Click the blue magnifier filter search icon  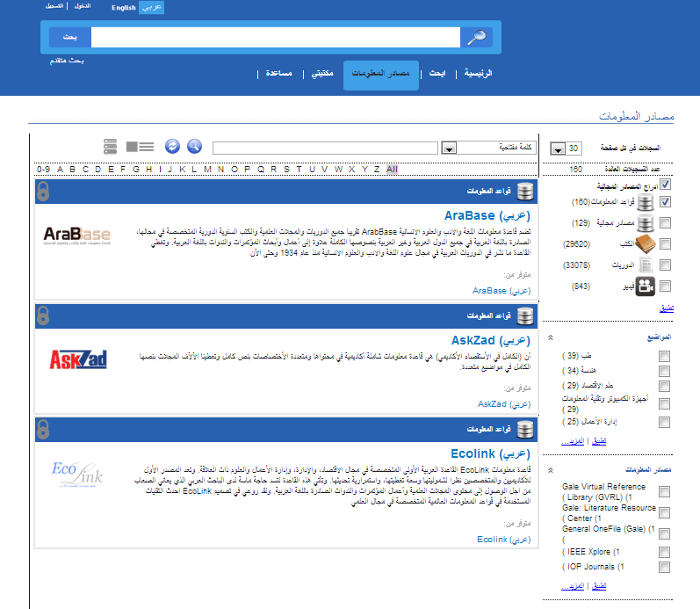[194, 146]
